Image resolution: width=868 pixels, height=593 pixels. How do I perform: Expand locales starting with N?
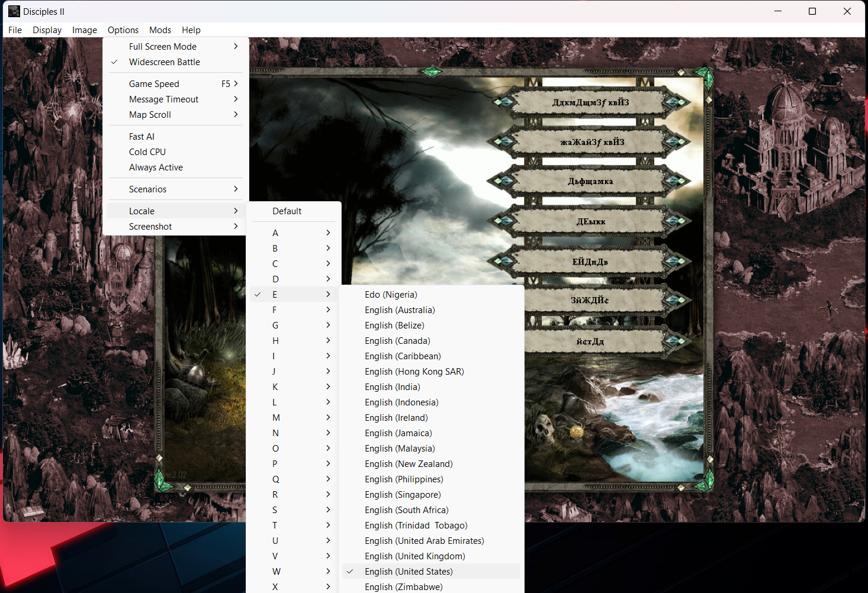(294, 433)
